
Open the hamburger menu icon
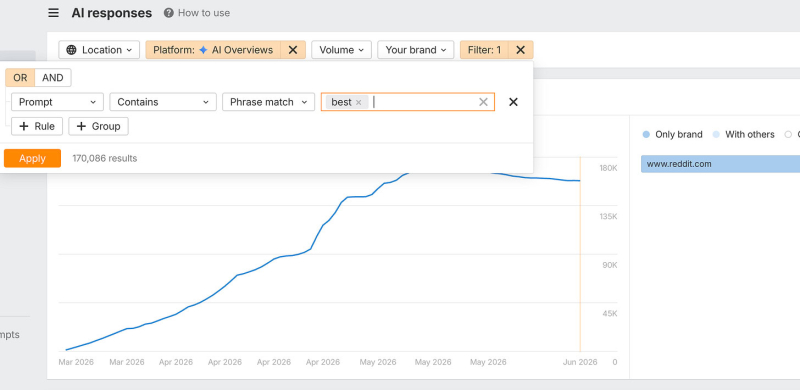click(x=54, y=13)
